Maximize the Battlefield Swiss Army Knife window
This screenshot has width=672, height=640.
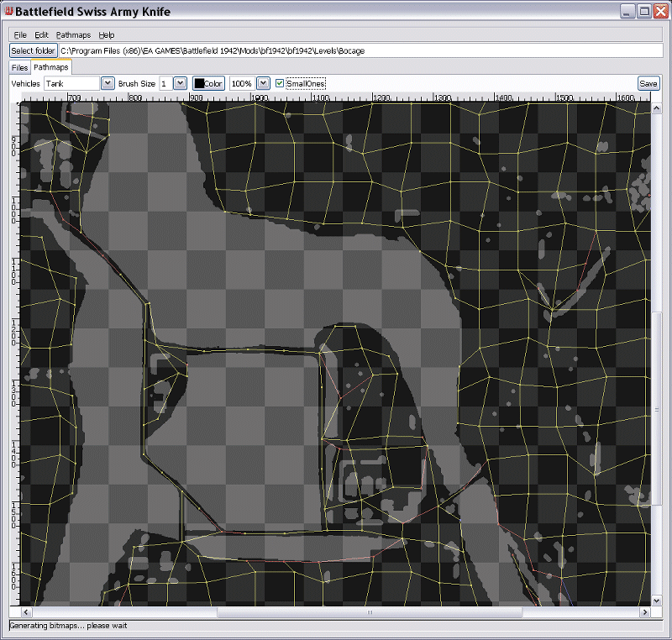click(644, 12)
